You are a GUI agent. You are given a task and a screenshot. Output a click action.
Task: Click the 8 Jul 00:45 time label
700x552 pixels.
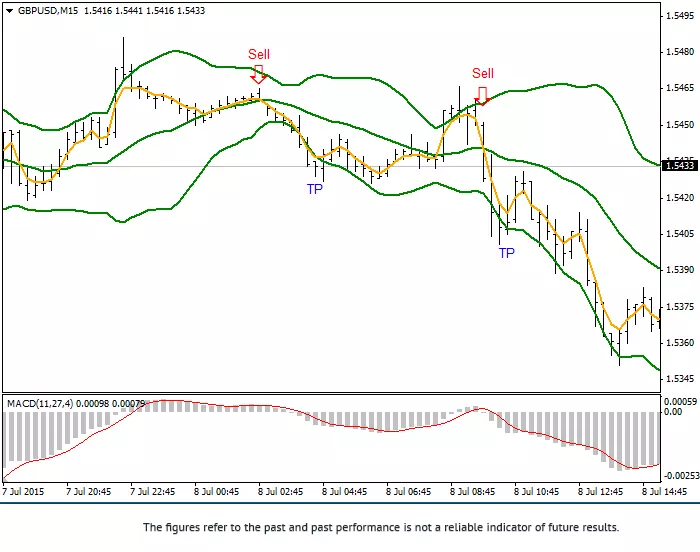[217, 492]
